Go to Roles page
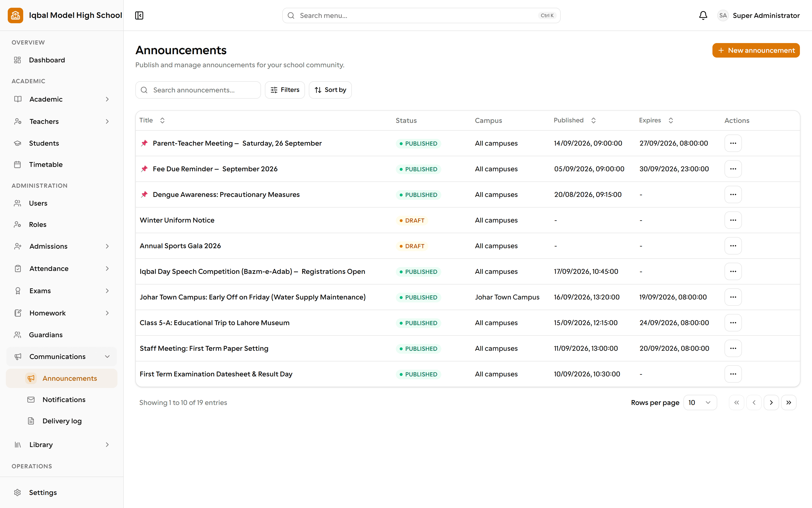The image size is (812, 508). coord(62,224)
